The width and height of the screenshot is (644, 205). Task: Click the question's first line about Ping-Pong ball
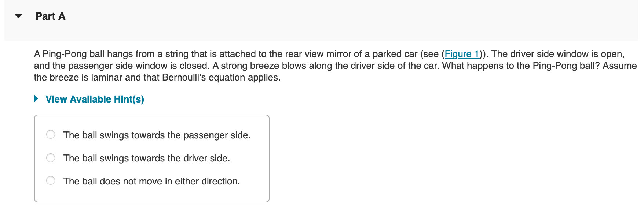(183, 54)
